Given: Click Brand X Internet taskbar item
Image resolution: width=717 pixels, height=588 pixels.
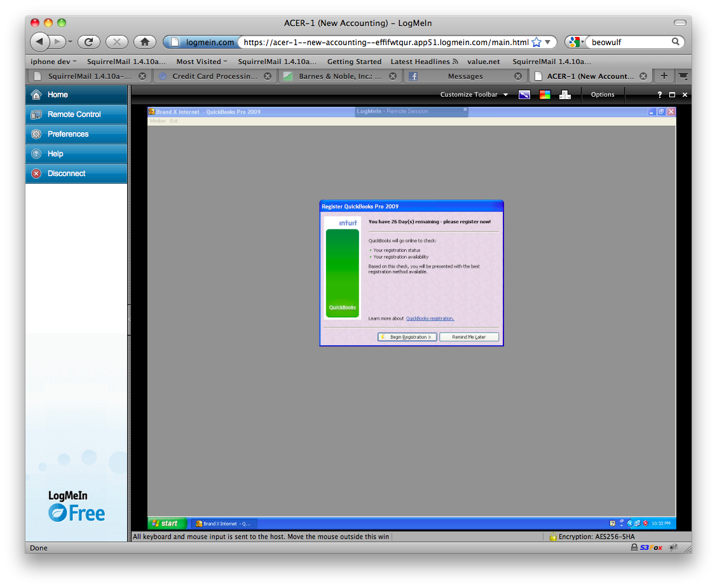Looking at the screenshot, I should (224, 524).
